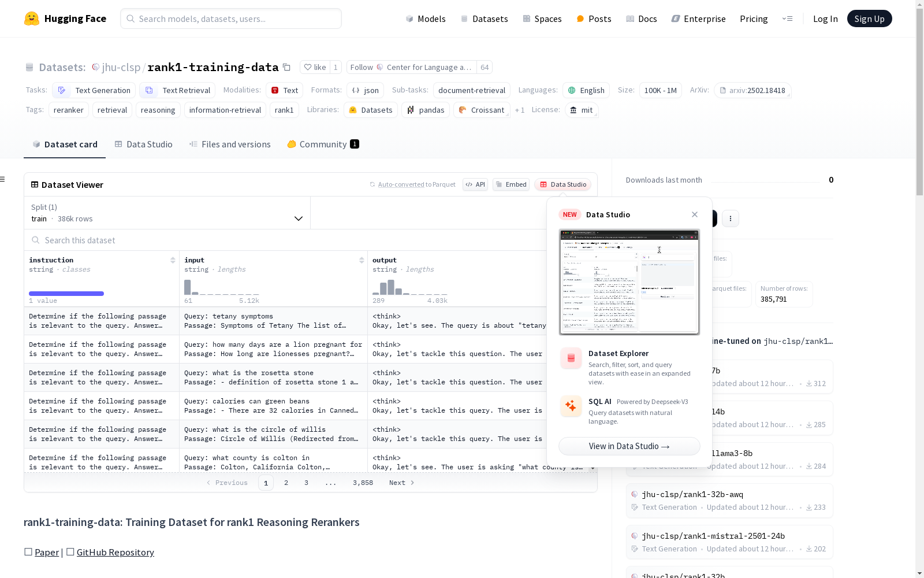
Task: Follow Center for Language organization
Action: (x=412, y=67)
